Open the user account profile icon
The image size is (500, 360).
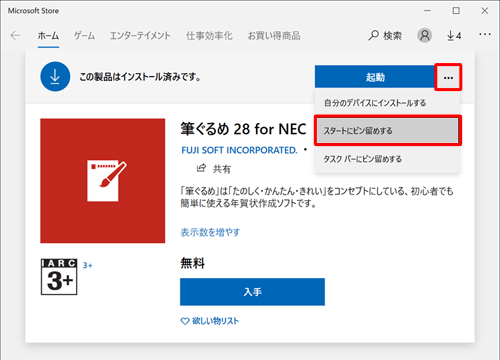click(x=425, y=35)
